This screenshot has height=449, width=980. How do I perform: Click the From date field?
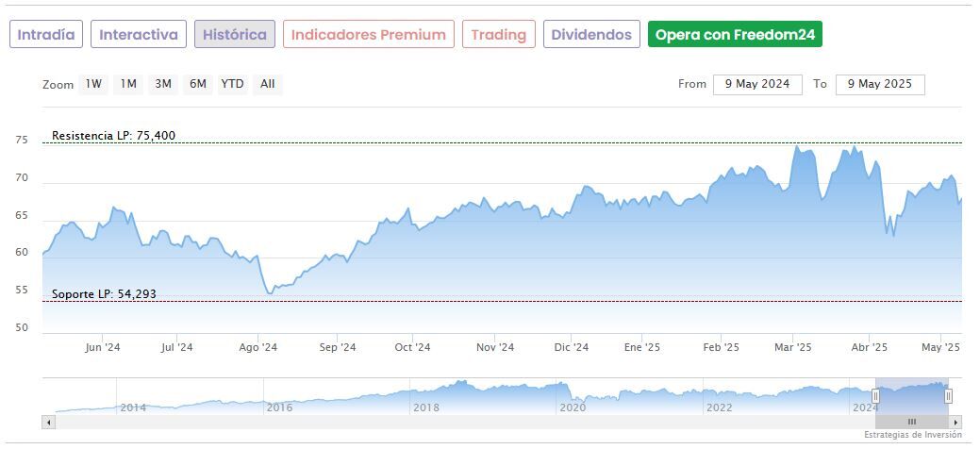[x=757, y=84]
